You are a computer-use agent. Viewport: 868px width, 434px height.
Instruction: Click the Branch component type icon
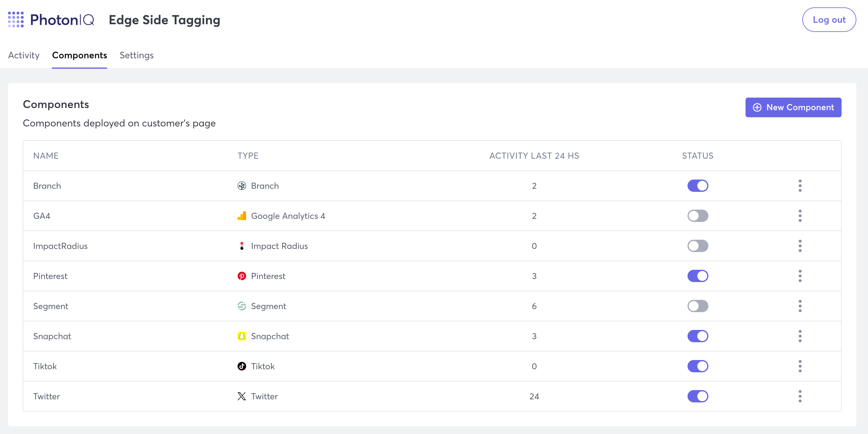[242, 186]
